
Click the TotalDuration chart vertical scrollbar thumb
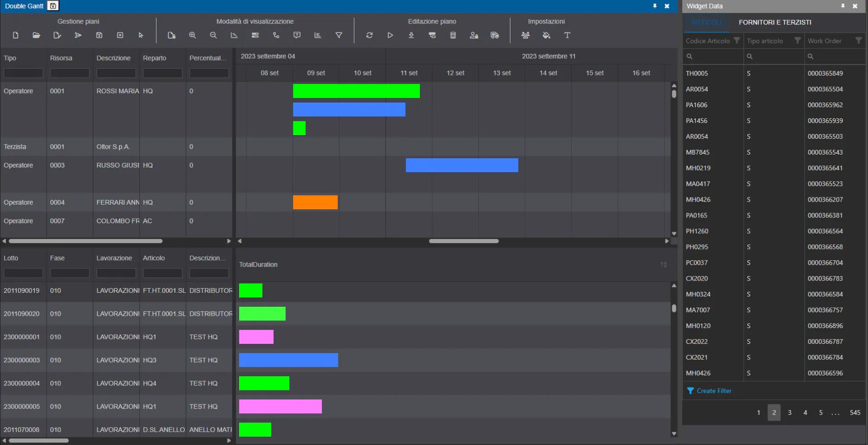(x=674, y=308)
